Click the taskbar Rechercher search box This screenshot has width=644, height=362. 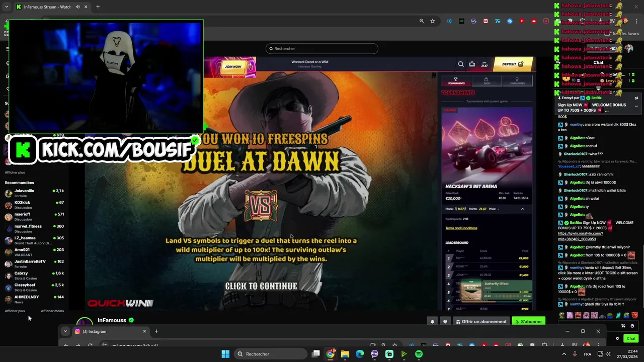coord(271,354)
